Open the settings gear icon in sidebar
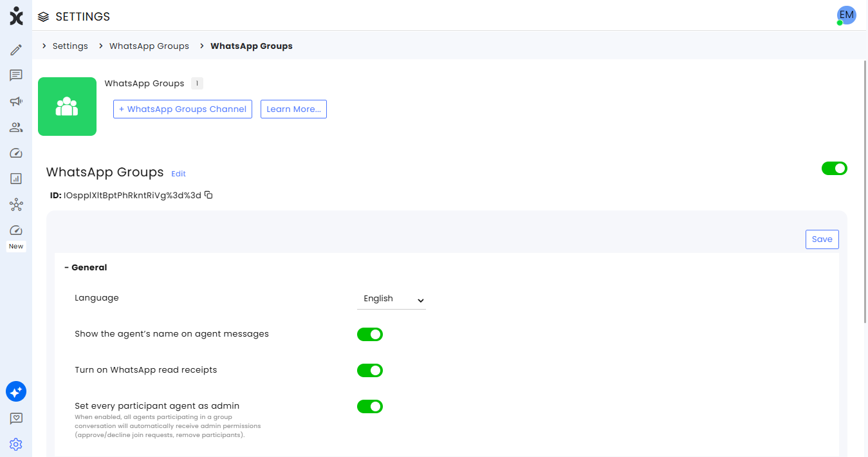868x457 pixels. [16, 444]
